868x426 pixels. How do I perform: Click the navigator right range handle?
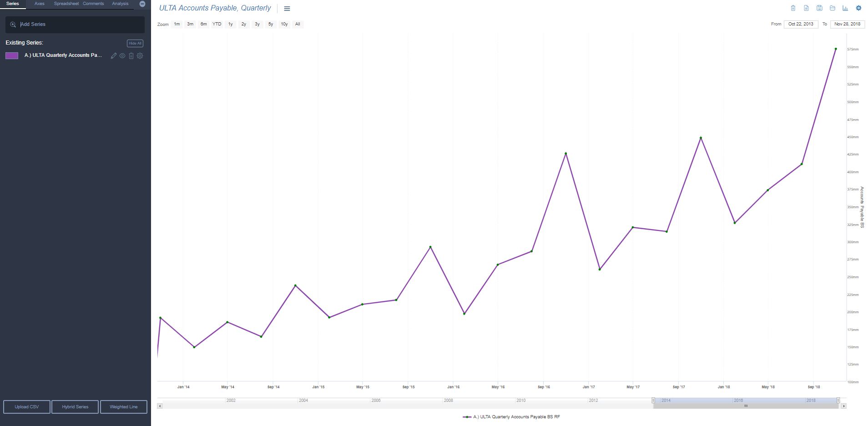838,400
